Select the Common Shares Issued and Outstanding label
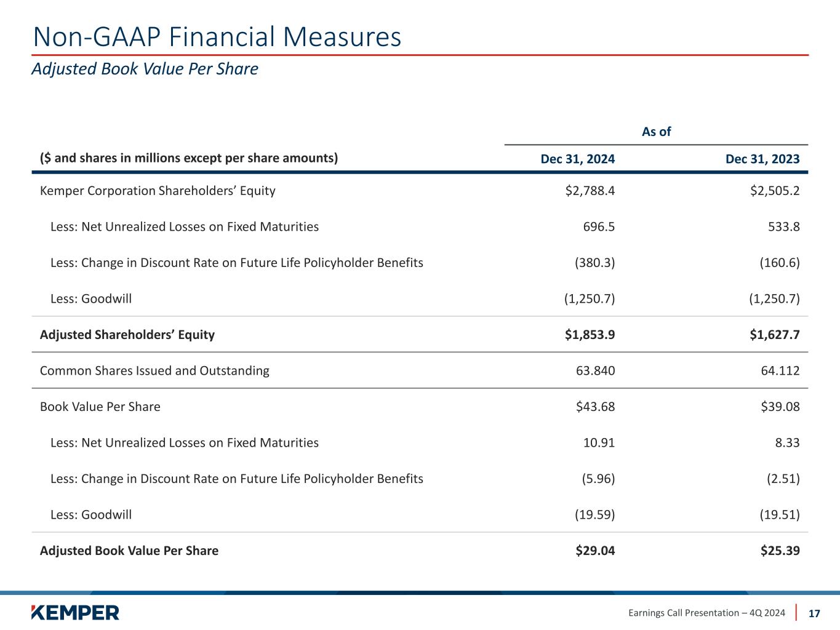The height and width of the screenshot is (630, 840). pos(154,371)
